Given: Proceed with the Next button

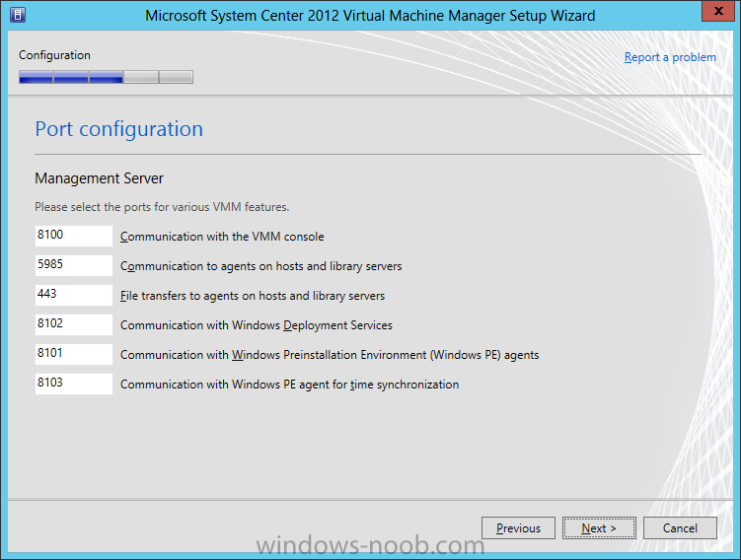Looking at the screenshot, I should coord(599,527).
